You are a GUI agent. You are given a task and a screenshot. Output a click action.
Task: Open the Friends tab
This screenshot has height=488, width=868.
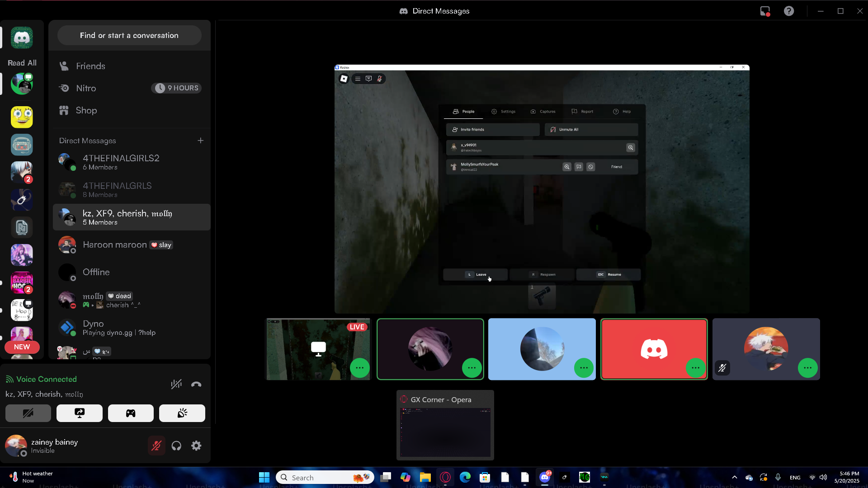90,66
